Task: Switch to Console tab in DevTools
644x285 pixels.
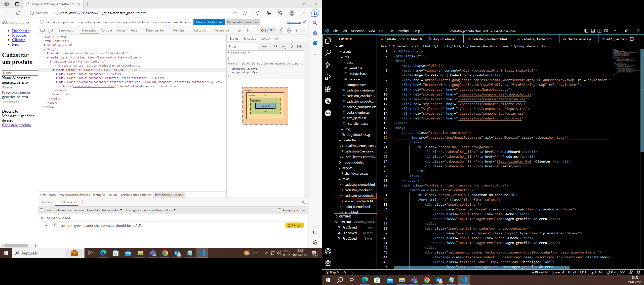Action: coord(106,30)
